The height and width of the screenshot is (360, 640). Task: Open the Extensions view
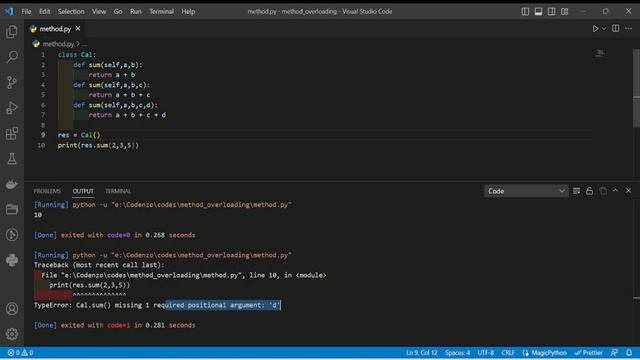[12, 133]
